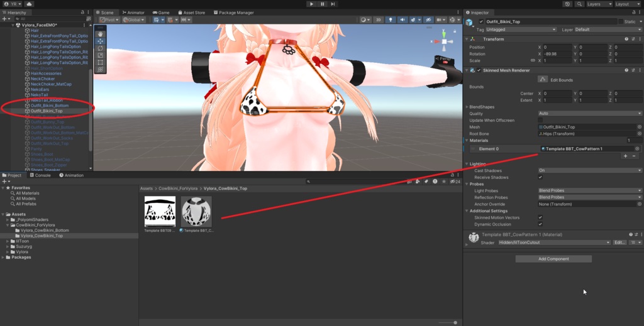Toggle hidden objects visibility in Scene toolbar
This screenshot has height=326, width=644.
428,19
